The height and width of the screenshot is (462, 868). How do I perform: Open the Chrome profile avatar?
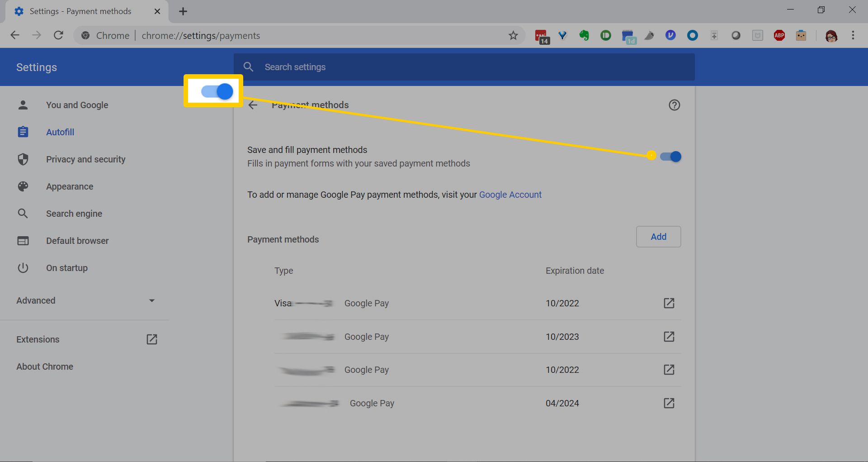(831, 36)
